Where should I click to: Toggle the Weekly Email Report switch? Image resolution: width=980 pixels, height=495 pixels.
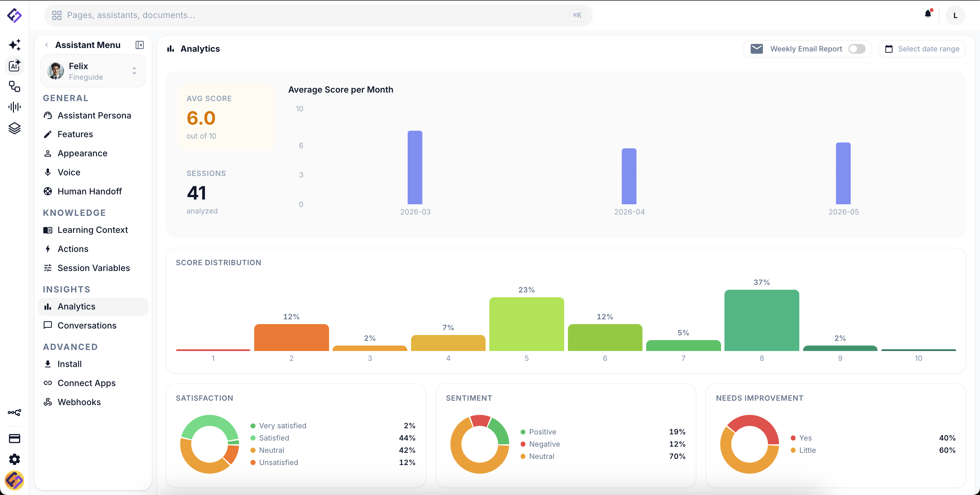tap(857, 49)
